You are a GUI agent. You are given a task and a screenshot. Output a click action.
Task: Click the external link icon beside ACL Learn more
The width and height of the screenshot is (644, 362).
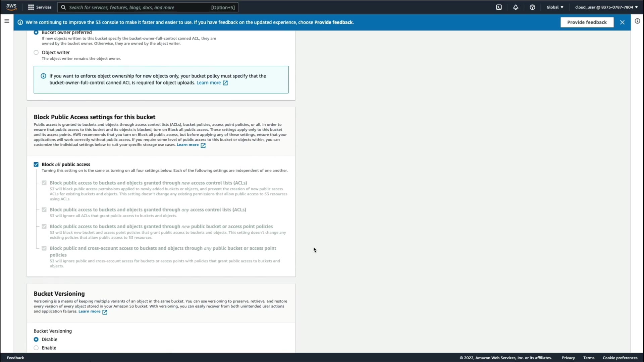(225, 83)
